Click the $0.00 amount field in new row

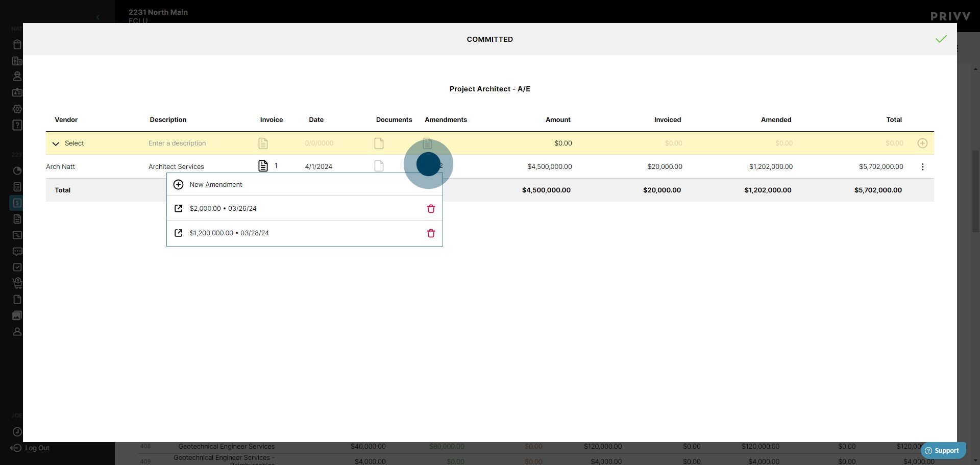click(563, 143)
